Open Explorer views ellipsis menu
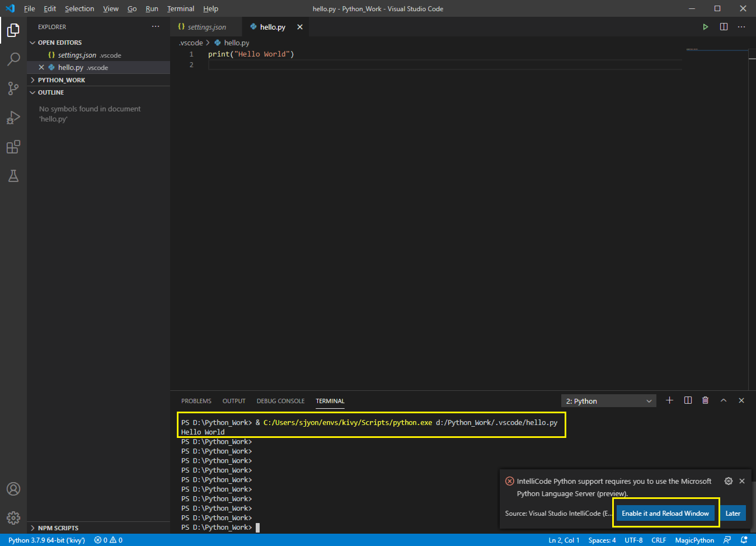Viewport: 756px width, 546px height. pyautogui.click(x=156, y=27)
